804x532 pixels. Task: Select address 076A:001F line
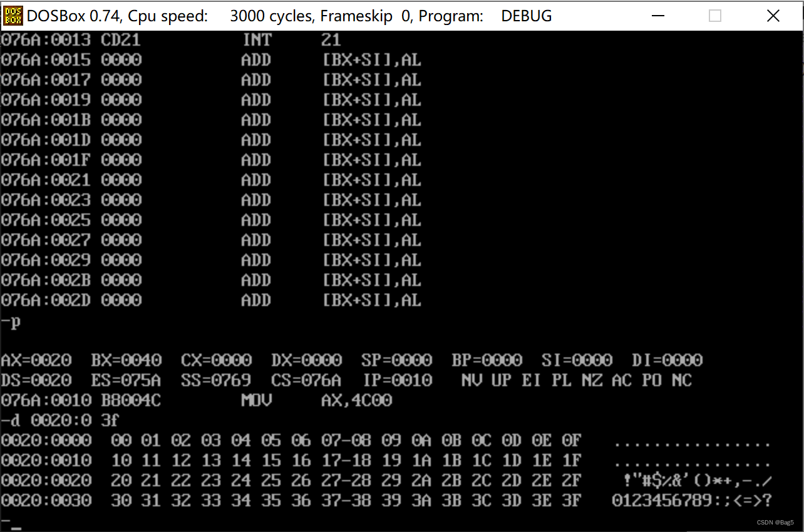(x=211, y=160)
